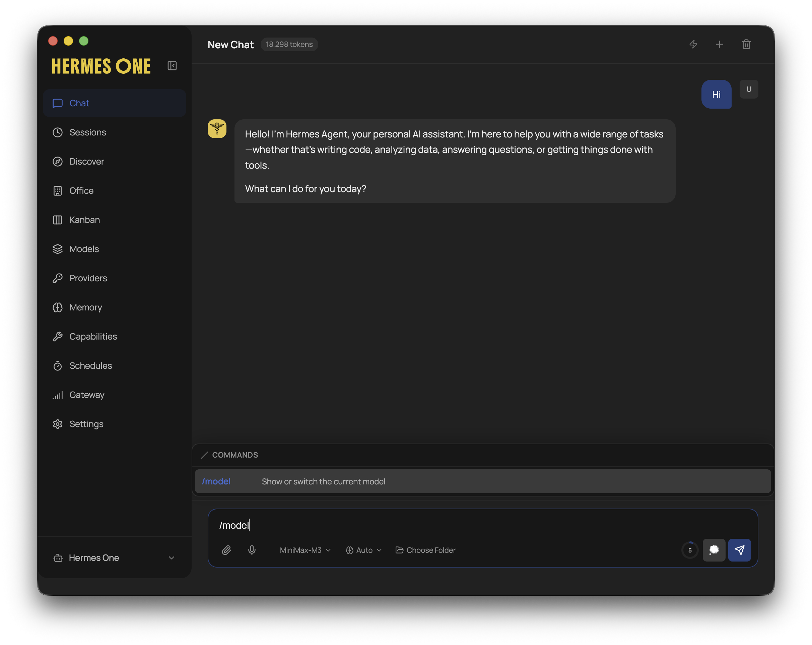Click the Hermes One robot icon

coord(58,558)
